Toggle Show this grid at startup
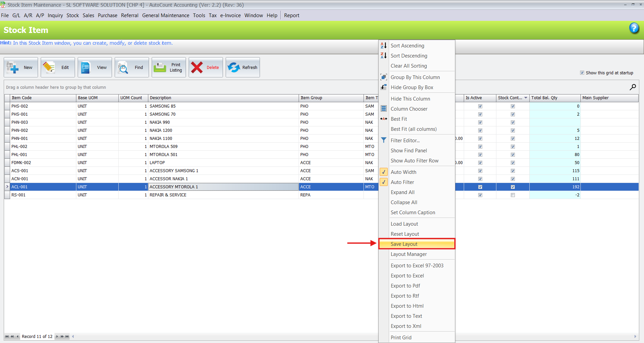 coord(582,73)
